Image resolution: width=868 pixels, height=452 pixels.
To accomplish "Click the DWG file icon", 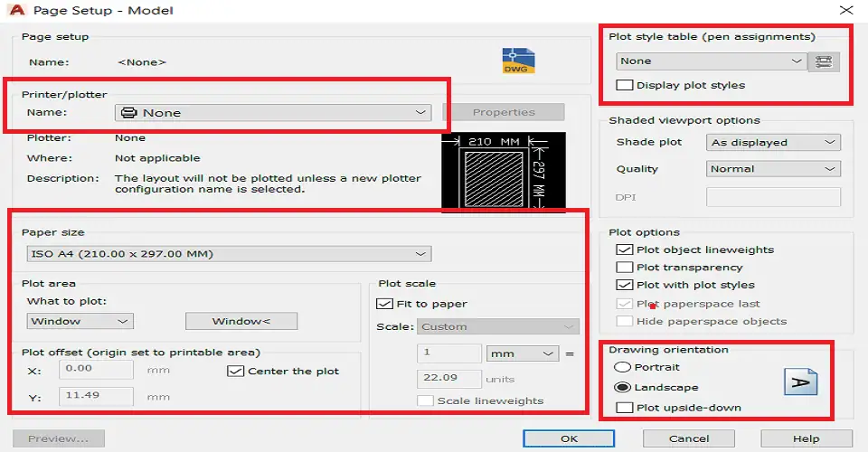I will click(518, 61).
